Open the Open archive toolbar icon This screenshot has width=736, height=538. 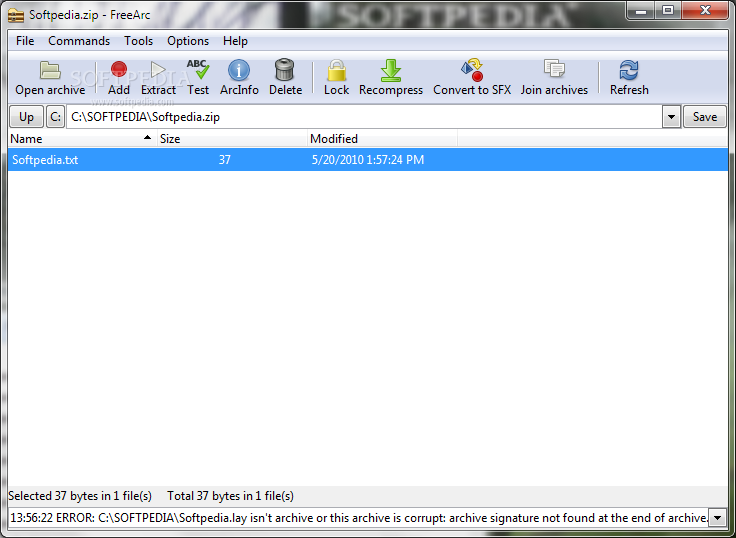(x=50, y=70)
